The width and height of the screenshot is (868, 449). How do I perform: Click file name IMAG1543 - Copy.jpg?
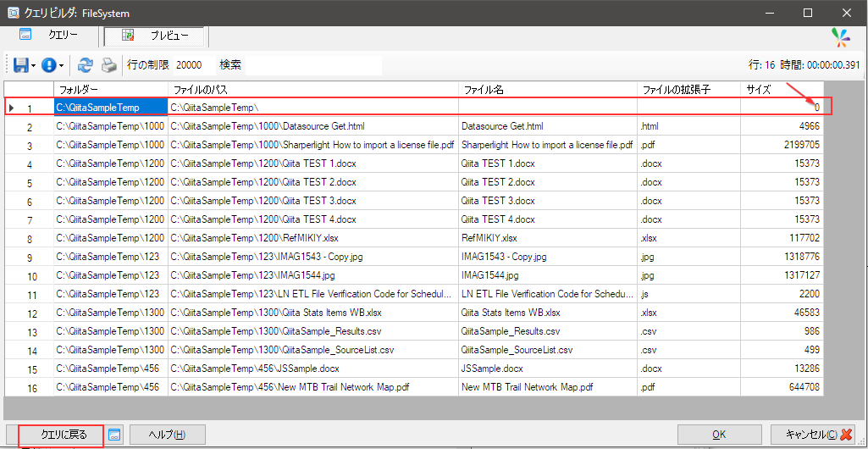click(x=504, y=258)
